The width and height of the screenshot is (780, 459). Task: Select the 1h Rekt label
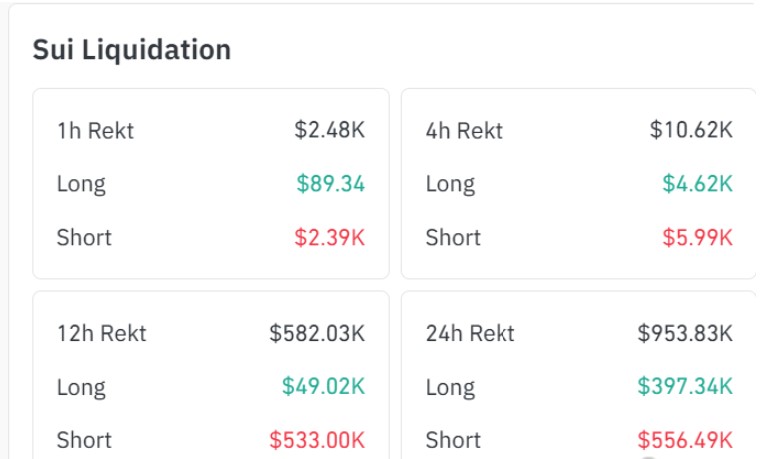[96, 131]
